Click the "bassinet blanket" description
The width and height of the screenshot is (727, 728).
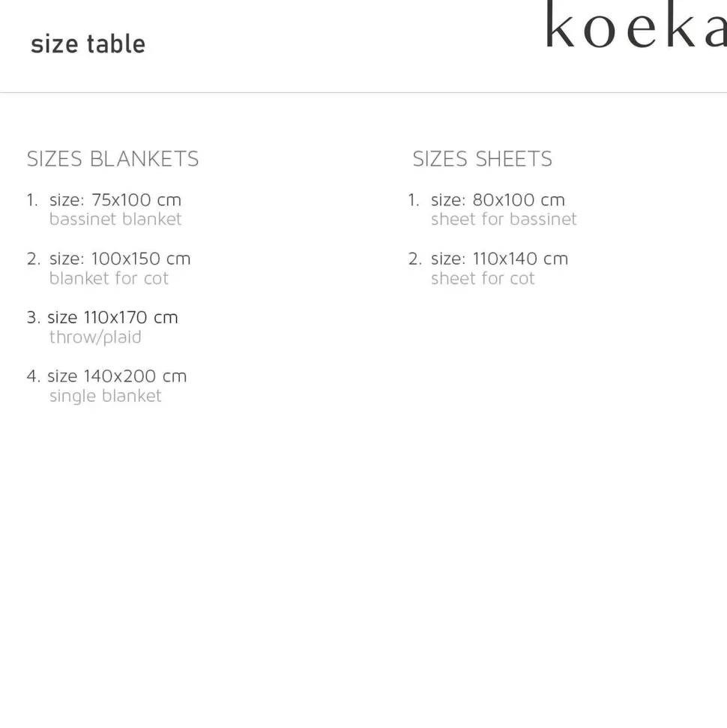(x=115, y=219)
